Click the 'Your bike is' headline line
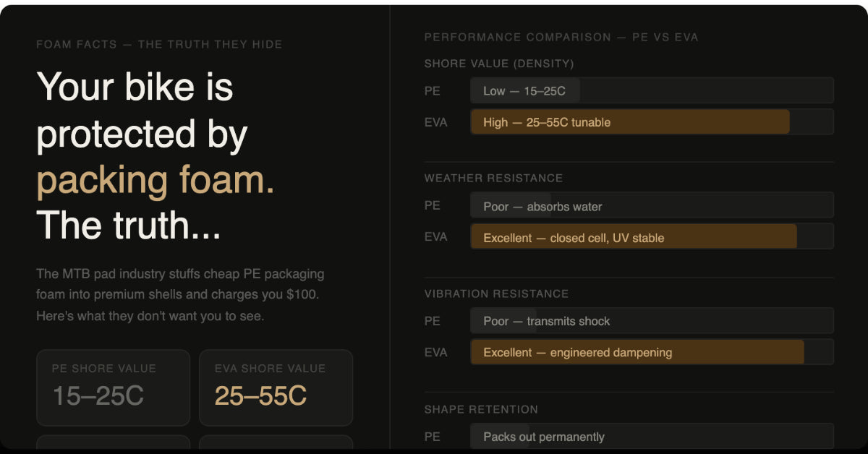This screenshot has height=454, width=868. tap(135, 86)
